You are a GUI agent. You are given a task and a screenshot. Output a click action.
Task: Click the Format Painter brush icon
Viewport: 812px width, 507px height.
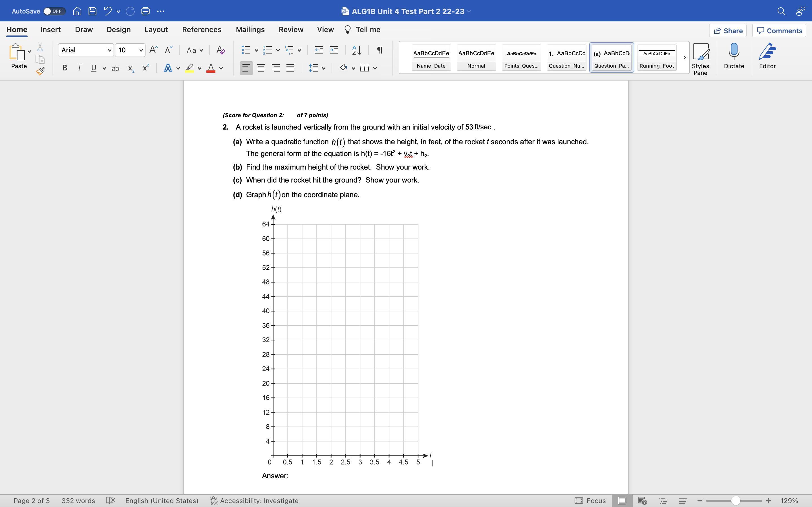coord(40,71)
